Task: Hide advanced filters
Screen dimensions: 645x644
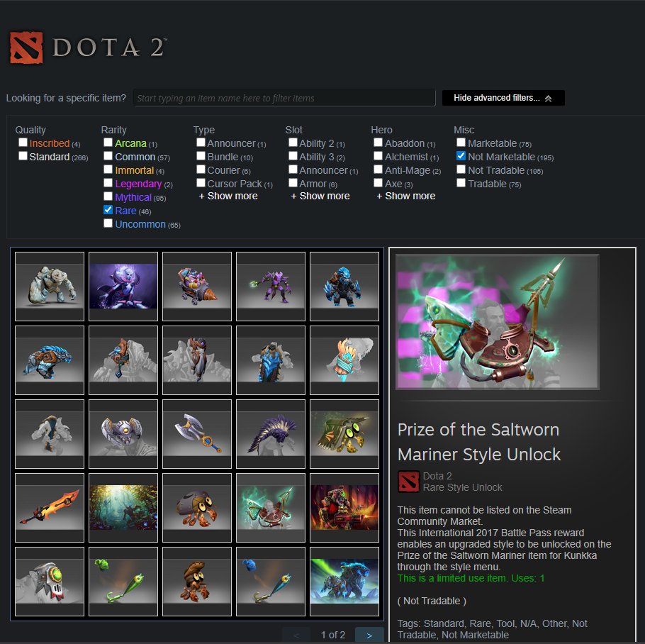Action: 503,98
